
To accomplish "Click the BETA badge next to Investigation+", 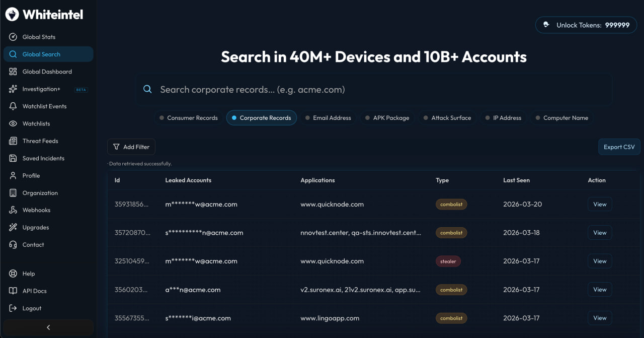I will click(81, 90).
